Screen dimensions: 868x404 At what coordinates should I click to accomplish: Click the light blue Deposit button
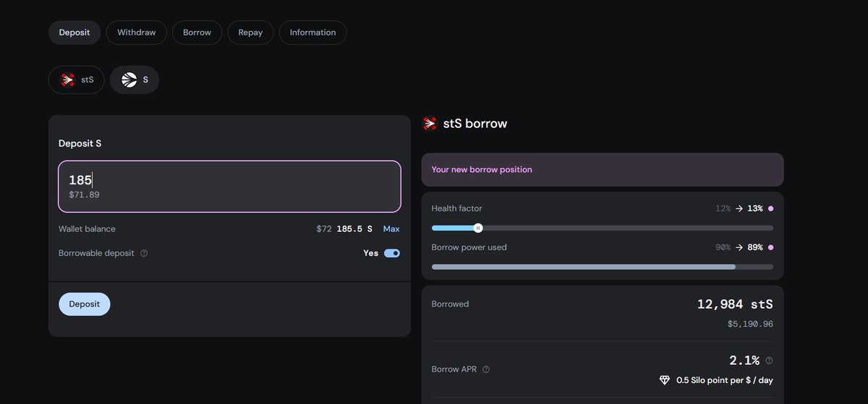(85, 304)
